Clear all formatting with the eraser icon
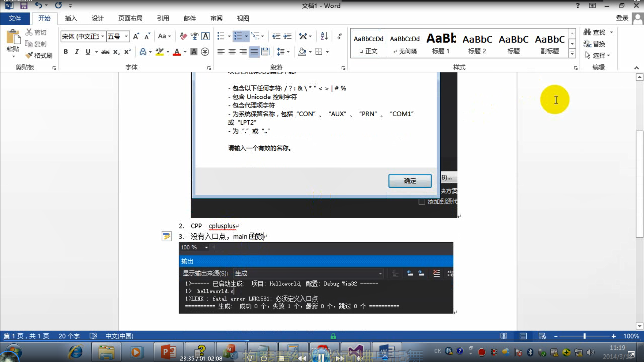Viewport: 644px width, 362px height. pos(183,36)
